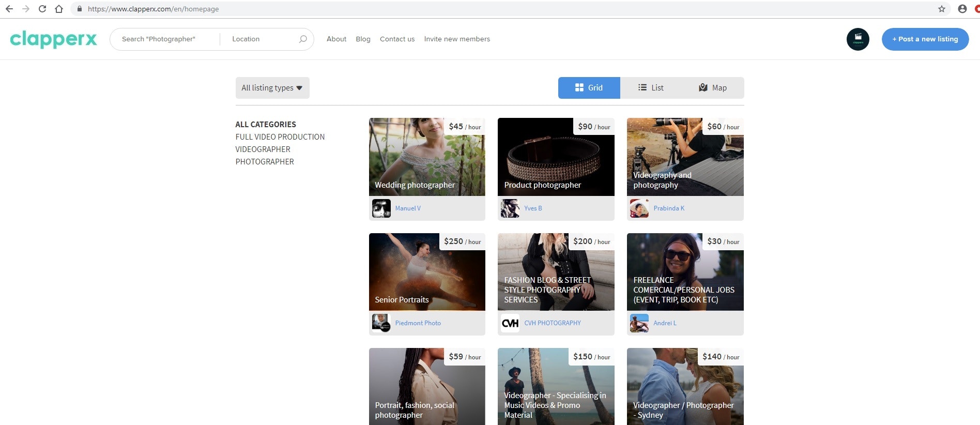This screenshot has width=980, height=425.
Task: Click the search magnifier icon
Action: pos(303,39)
